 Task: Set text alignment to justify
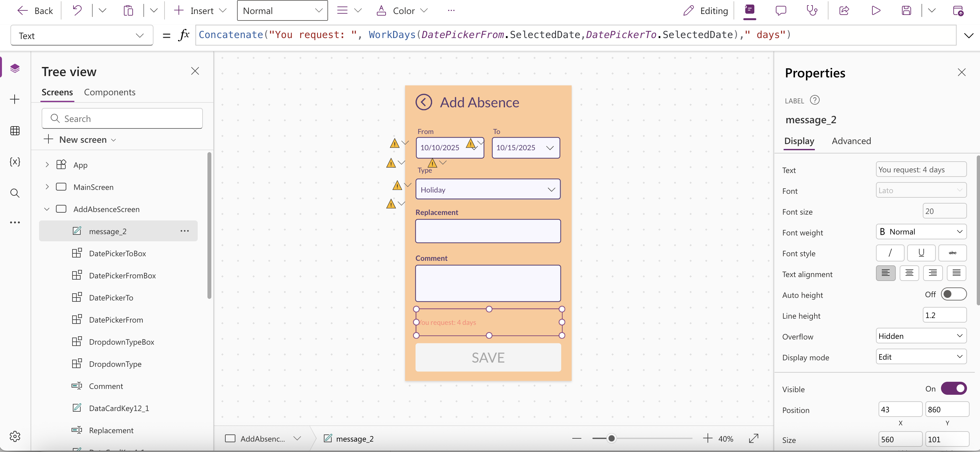tap(956, 273)
